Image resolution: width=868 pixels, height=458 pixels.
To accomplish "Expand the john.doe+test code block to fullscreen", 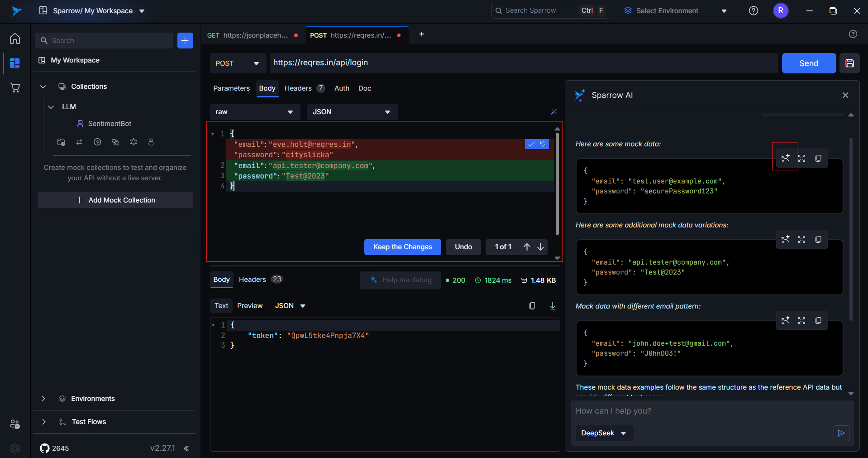I will [x=801, y=320].
